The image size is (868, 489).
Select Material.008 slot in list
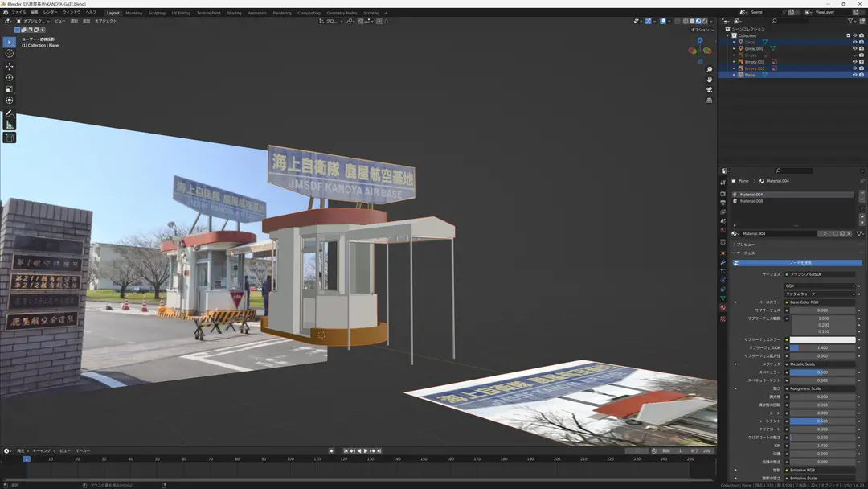[793, 201]
